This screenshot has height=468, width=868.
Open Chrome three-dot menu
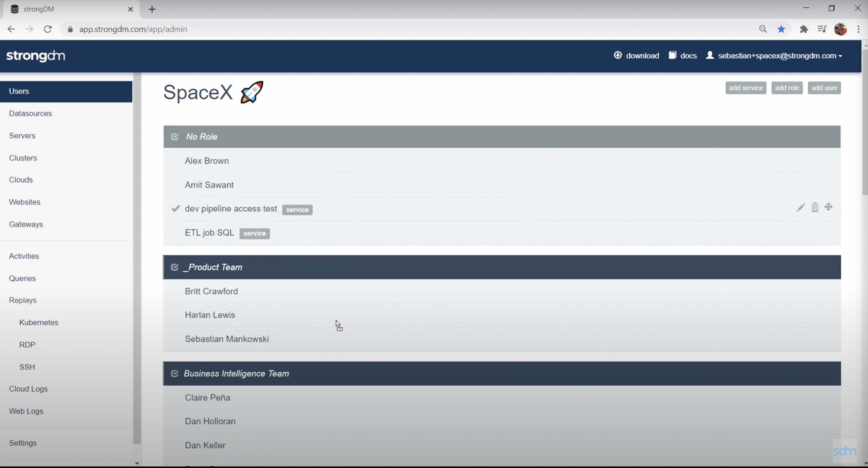(858, 29)
